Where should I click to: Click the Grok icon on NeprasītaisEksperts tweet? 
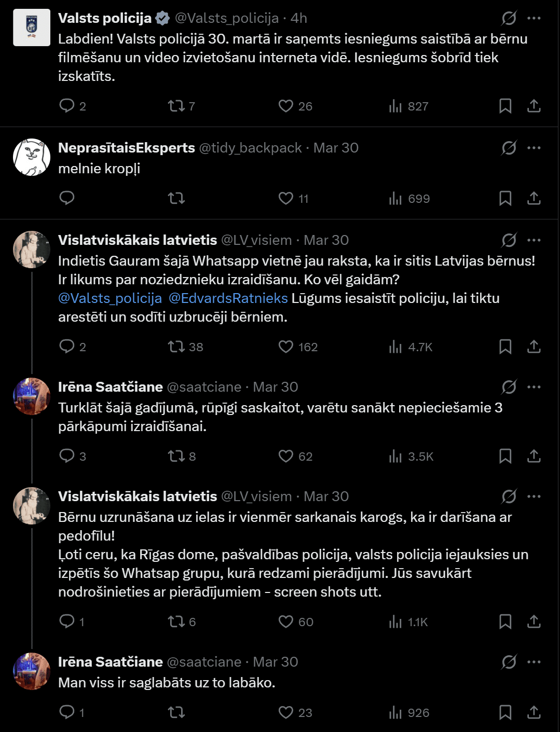coord(509,148)
